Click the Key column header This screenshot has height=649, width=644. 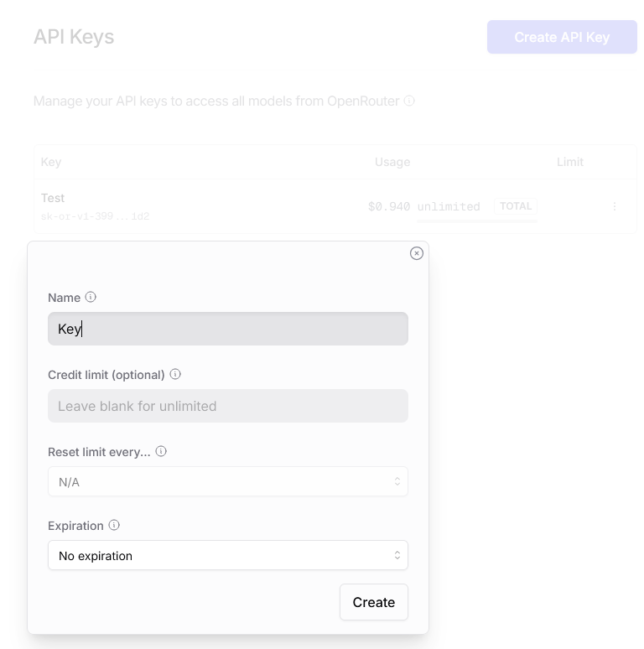(51, 162)
